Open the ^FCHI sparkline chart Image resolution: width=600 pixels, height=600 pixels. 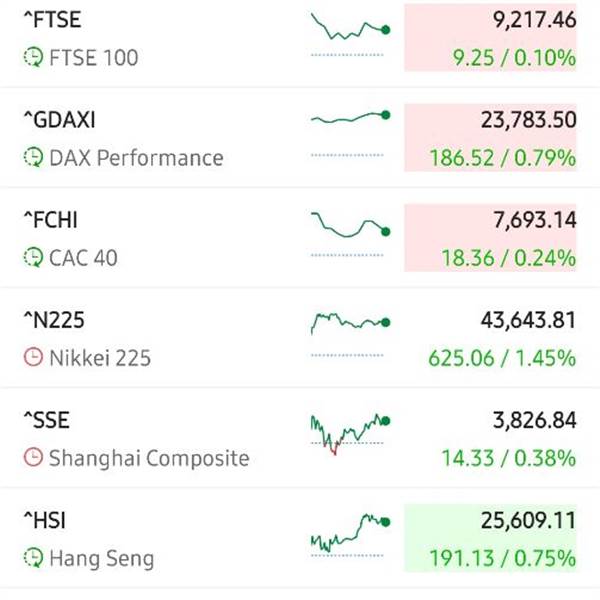350,234
